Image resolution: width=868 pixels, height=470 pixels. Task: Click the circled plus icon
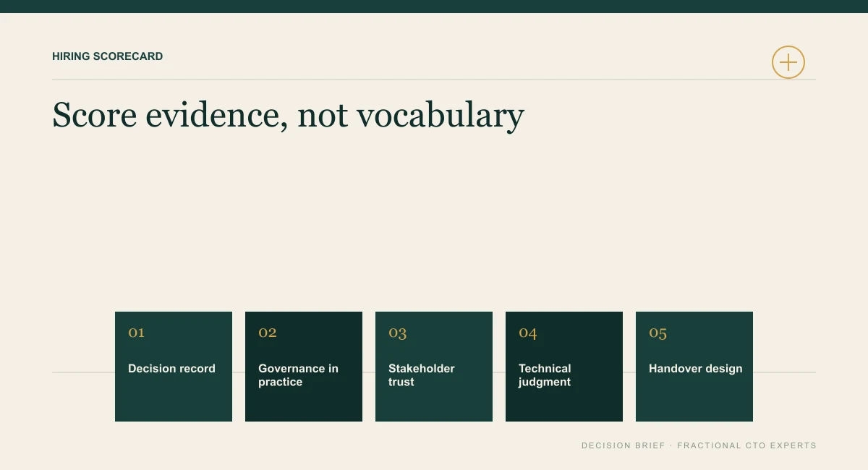click(788, 62)
